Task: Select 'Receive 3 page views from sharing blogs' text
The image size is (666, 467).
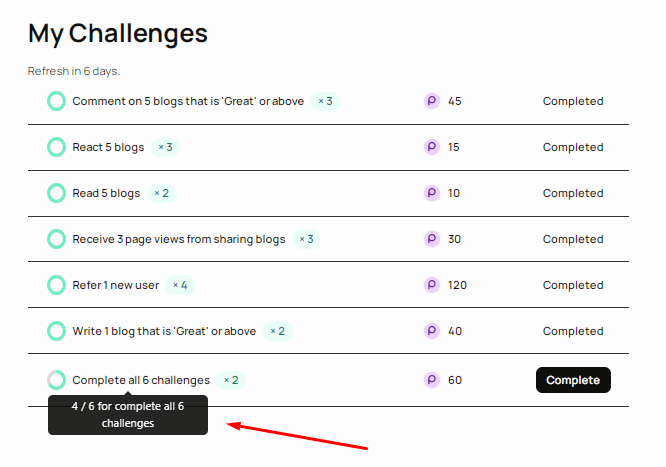Action: click(x=179, y=239)
